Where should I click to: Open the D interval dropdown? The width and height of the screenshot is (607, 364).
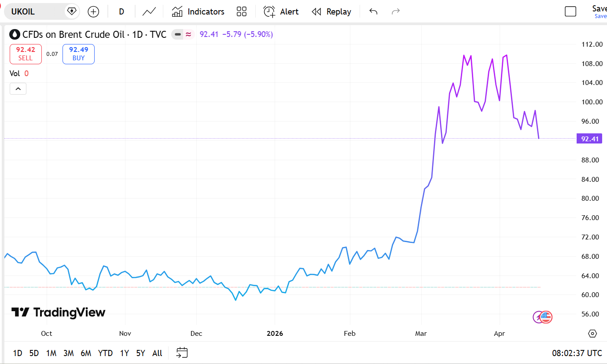(x=121, y=12)
